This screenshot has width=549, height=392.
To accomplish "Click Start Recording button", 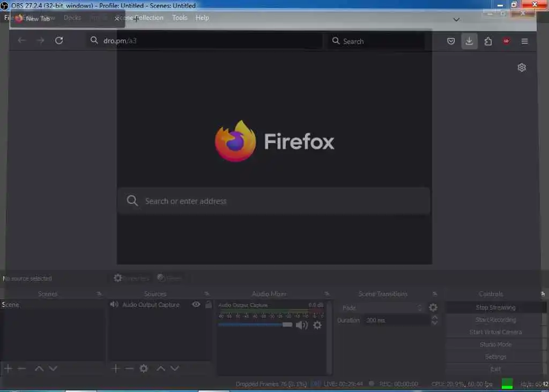I will coord(495,320).
